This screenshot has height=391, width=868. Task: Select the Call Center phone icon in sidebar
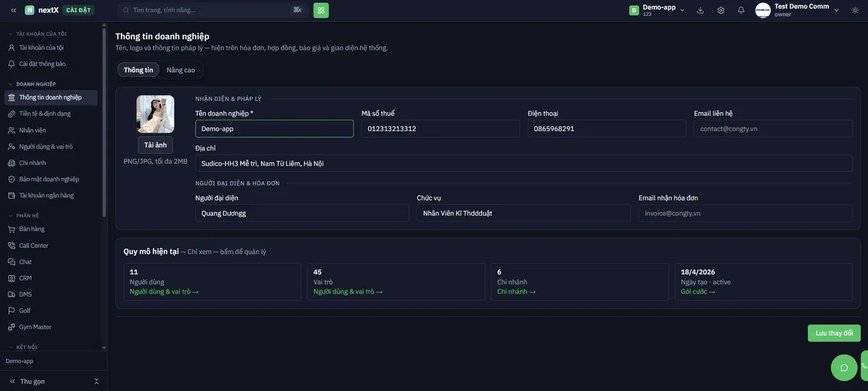tap(12, 246)
